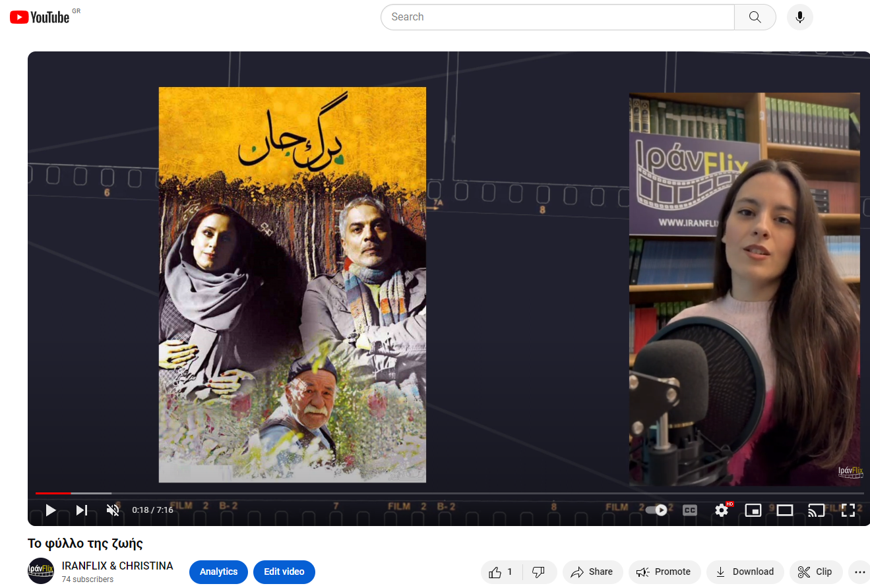Start voice search with microphone icon
Viewport: 870px width, 588px height.
pyautogui.click(x=800, y=17)
